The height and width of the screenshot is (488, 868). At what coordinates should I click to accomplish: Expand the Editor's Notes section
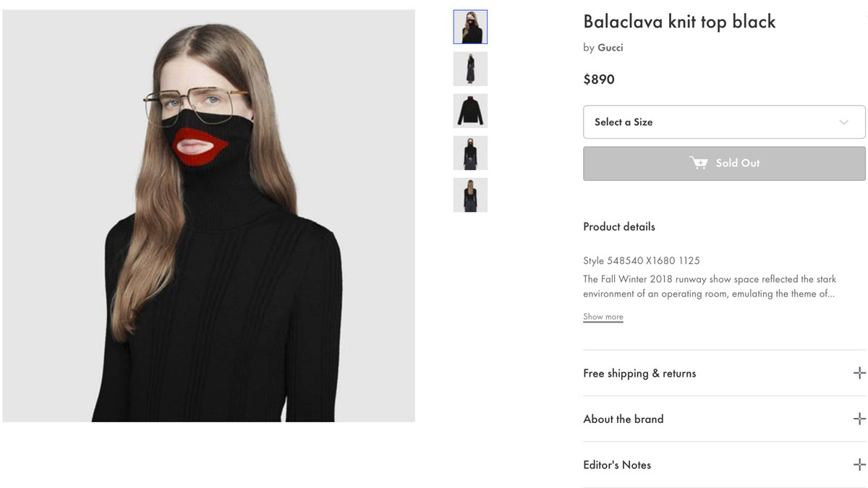pos(616,465)
